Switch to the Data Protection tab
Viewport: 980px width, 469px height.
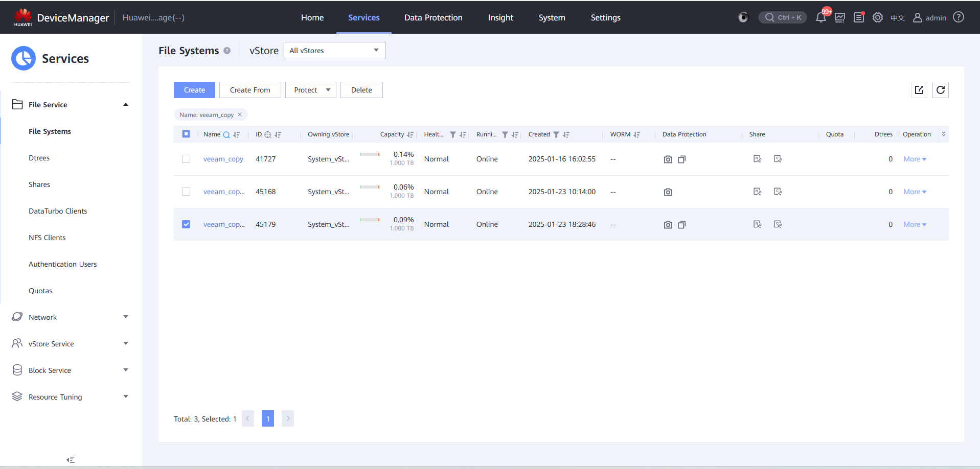(x=433, y=18)
